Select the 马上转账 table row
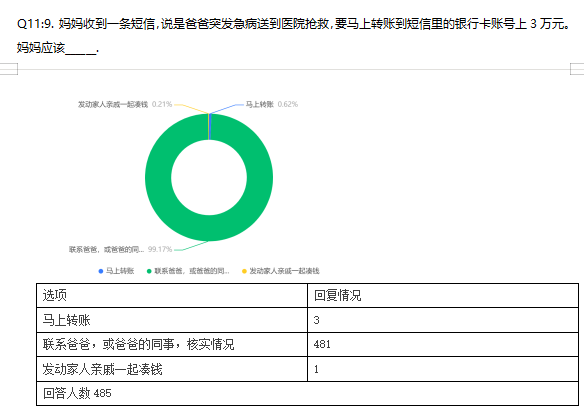584x418 pixels. (x=307, y=320)
